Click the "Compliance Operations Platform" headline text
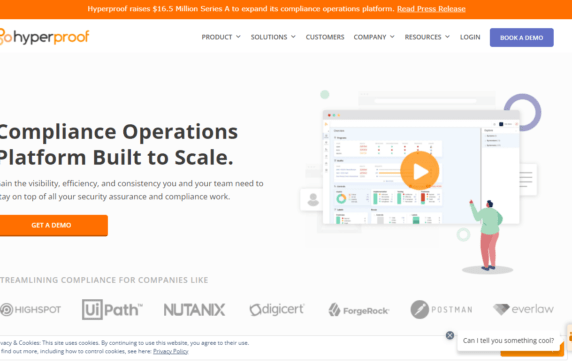Screen dimensions: 572x364 119,144
